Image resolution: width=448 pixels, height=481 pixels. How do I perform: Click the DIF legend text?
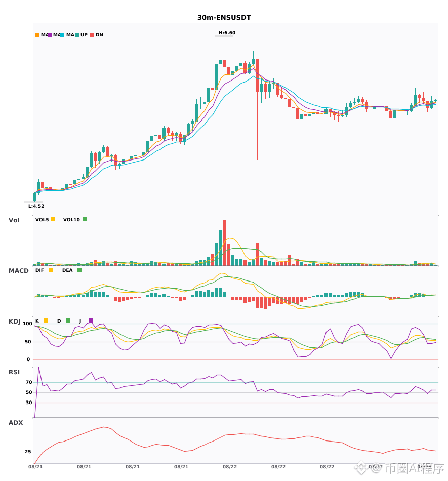pos(39,270)
